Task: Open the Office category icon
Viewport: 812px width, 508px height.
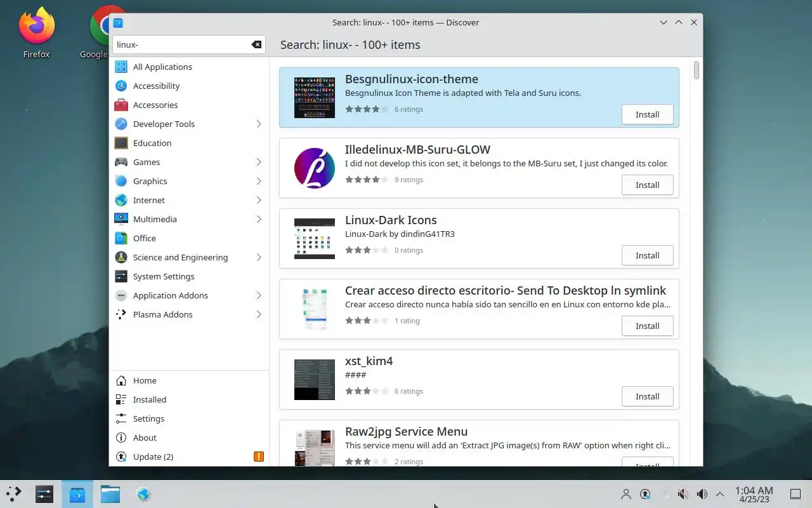Action: [x=121, y=238]
